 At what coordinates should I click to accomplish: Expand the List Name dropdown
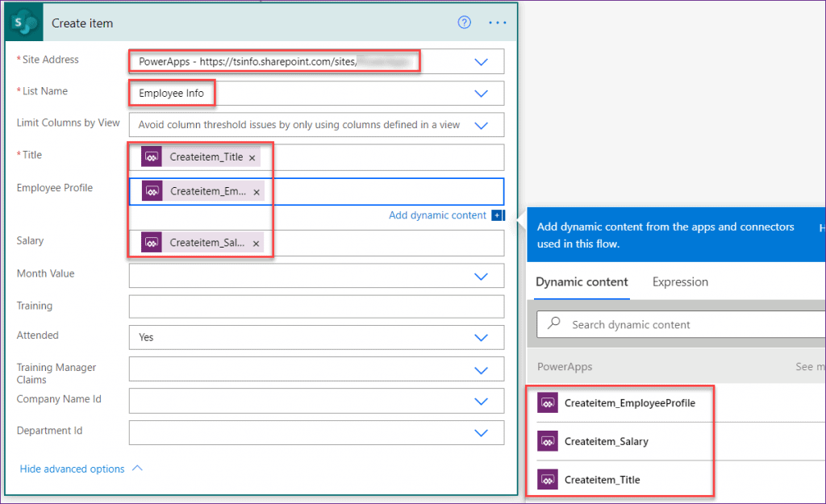point(481,94)
